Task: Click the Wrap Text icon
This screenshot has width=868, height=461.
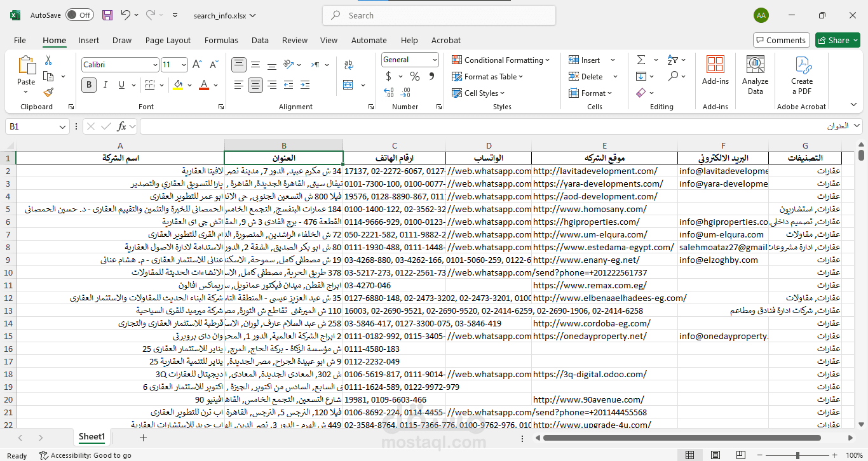Action: click(x=349, y=65)
